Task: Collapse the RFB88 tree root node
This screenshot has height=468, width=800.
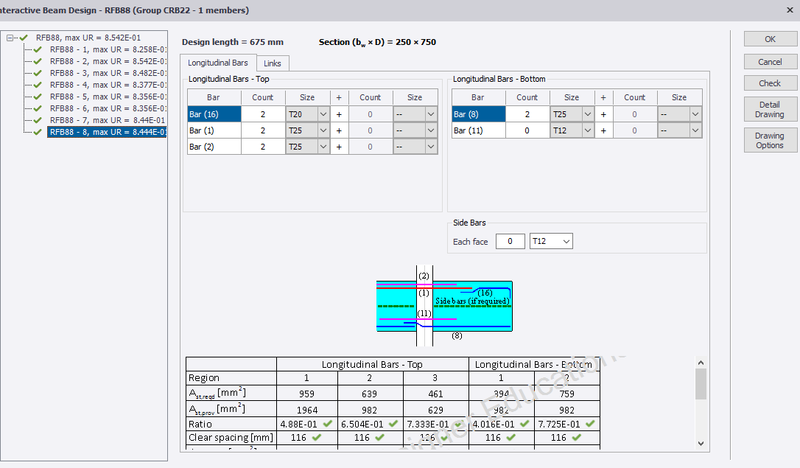Action: [10, 38]
